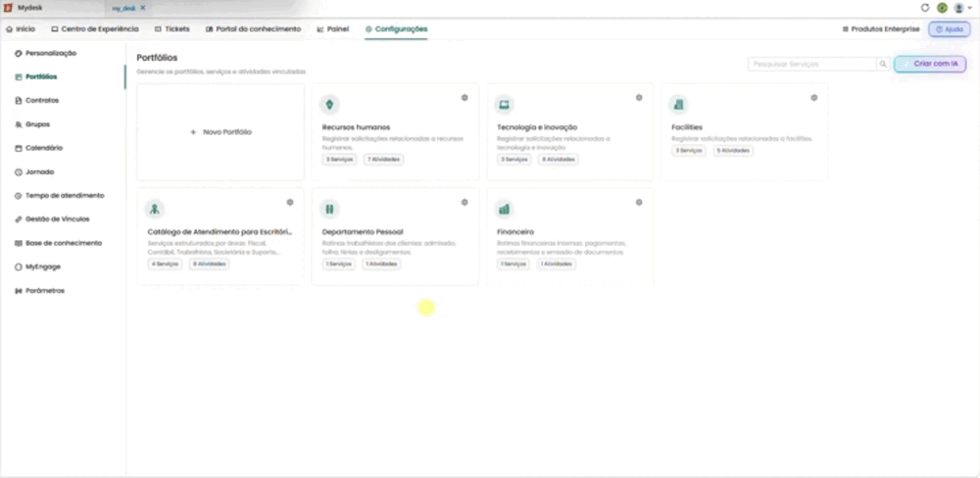The image size is (980, 478).
Task: Click 1 Atividades badge on Departamento Pessoal
Action: pyautogui.click(x=381, y=264)
